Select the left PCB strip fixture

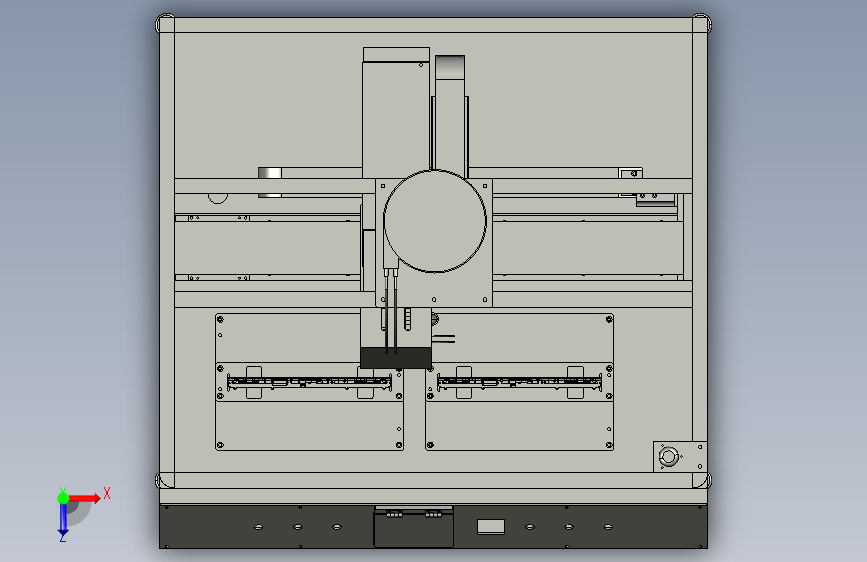pos(310,382)
